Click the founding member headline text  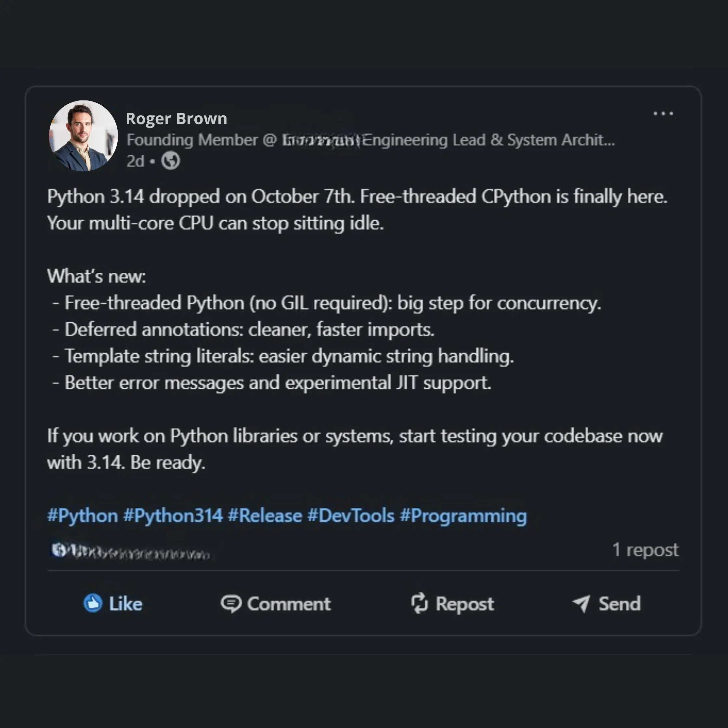tap(370, 140)
